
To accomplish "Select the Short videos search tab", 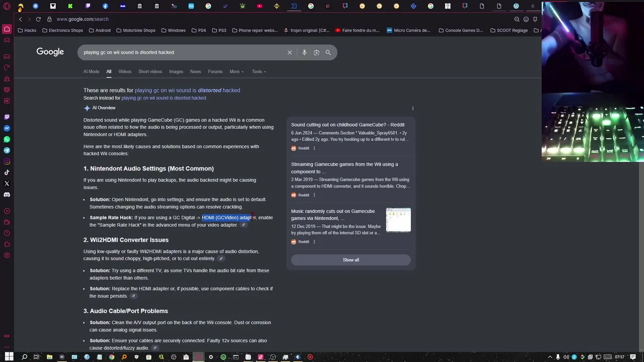I will (x=150, y=71).
